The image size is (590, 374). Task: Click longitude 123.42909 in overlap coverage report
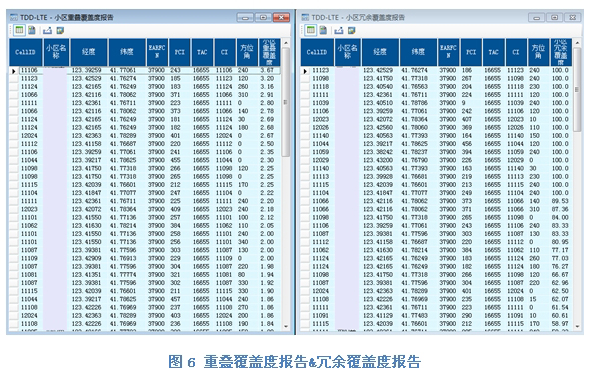(x=87, y=258)
